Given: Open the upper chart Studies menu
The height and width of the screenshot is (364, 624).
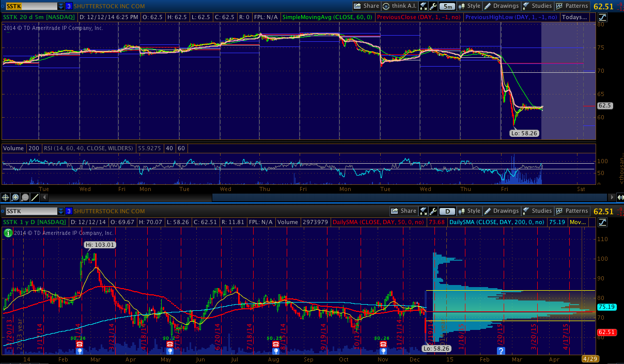Looking at the screenshot, I should click(537, 6).
